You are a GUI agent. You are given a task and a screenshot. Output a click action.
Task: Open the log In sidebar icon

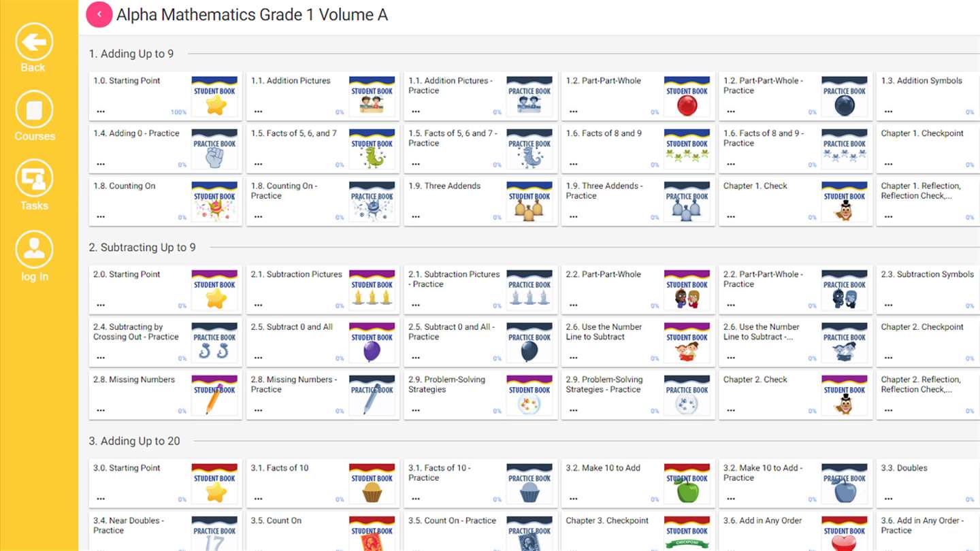coord(34,250)
